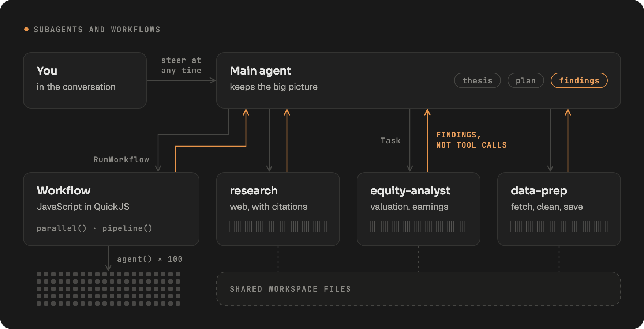Click the "pipeline()" code text
644x329 pixels.
click(x=127, y=228)
